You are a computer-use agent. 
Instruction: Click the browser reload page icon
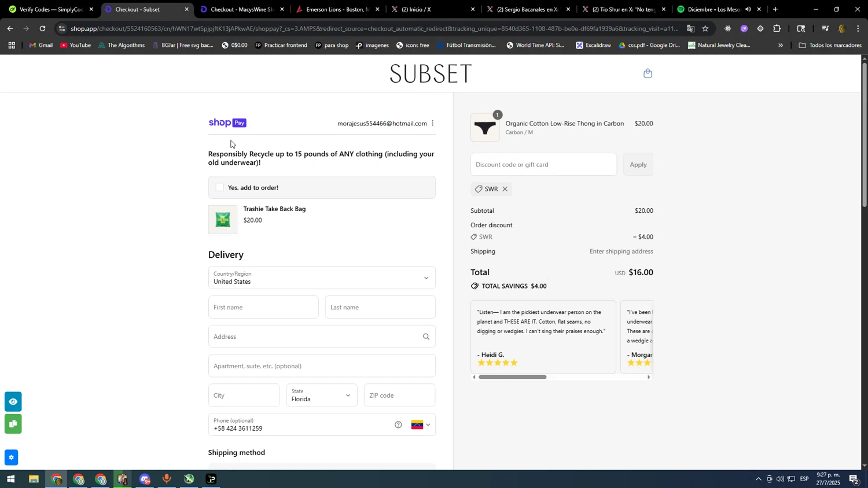point(42,28)
